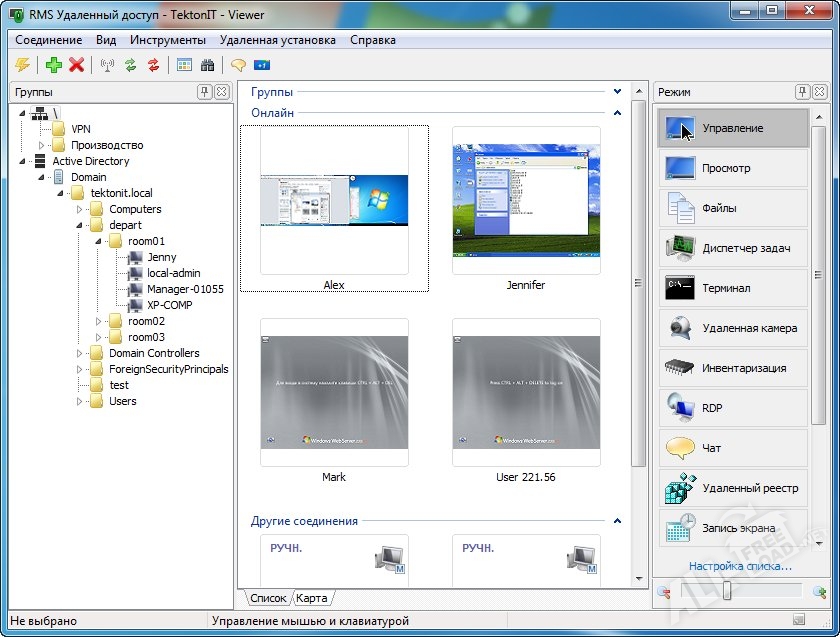The width and height of the screenshot is (840, 637).
Task: Click the antenna signal toolbar icon
Action: point(107,65)
